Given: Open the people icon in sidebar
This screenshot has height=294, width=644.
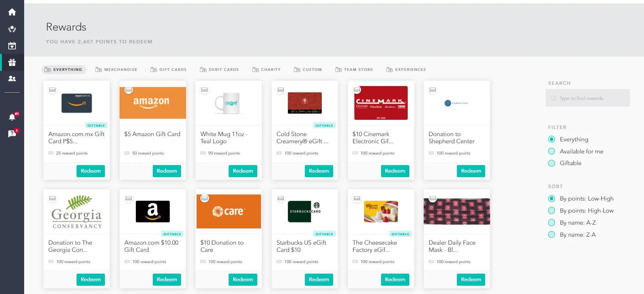Looking at the screenshot, I should coord(12,78).
